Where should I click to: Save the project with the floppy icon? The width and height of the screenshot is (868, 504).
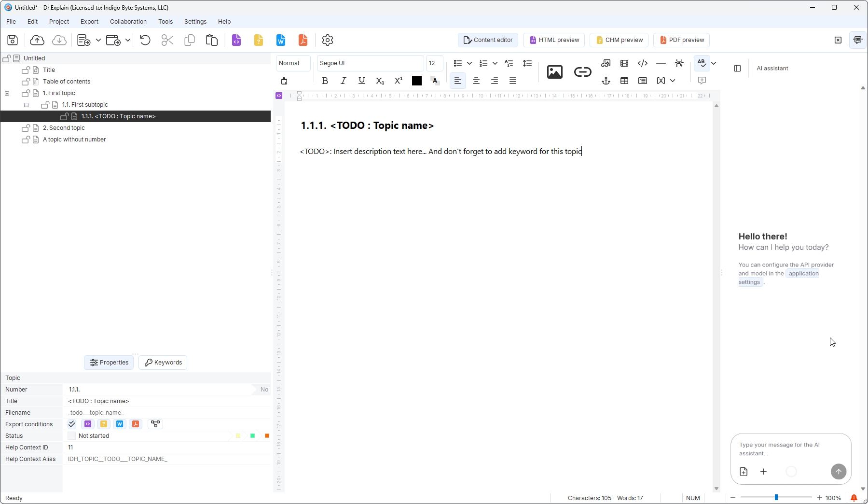point(13,40)
